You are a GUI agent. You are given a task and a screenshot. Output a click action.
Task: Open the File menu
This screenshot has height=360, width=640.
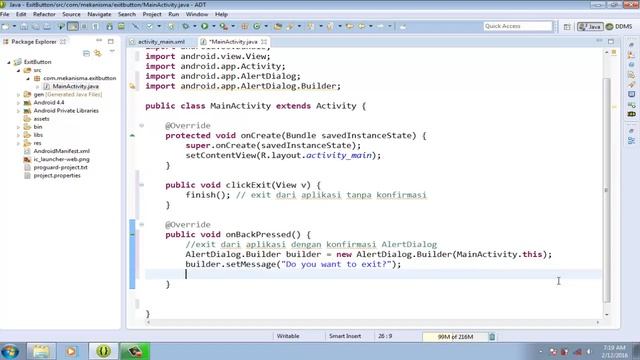(4, 14)
